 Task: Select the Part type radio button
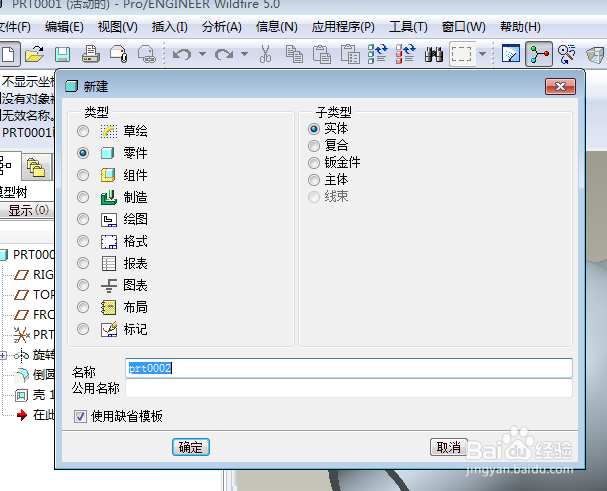click(x=83, y=153)
